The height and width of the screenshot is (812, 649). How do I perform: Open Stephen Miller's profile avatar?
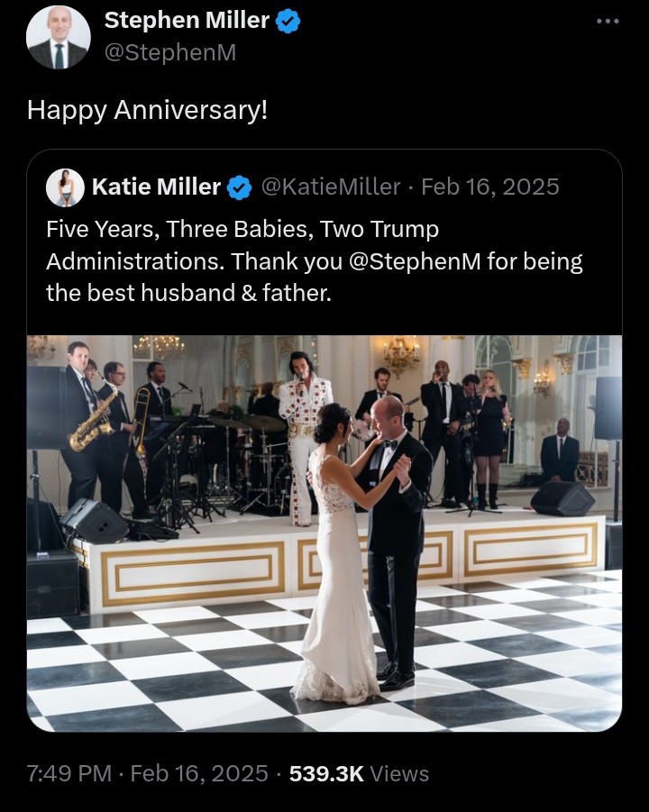coord(59,38)
